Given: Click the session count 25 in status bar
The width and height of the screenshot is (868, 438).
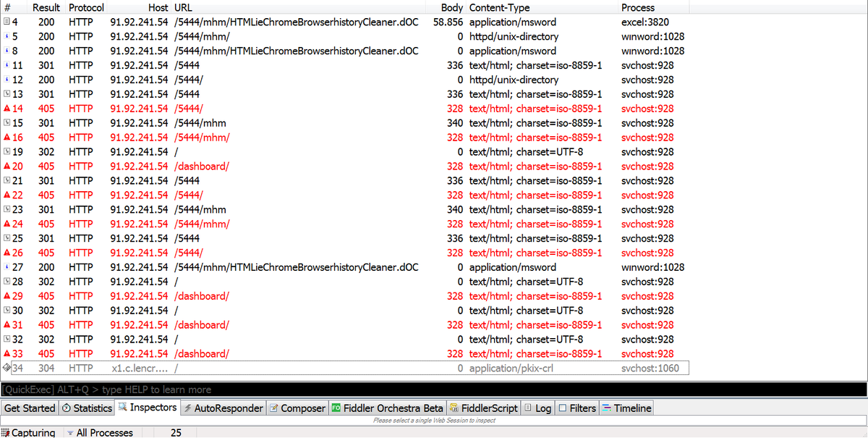Looking at the screenshot, I should click(176, 432).
